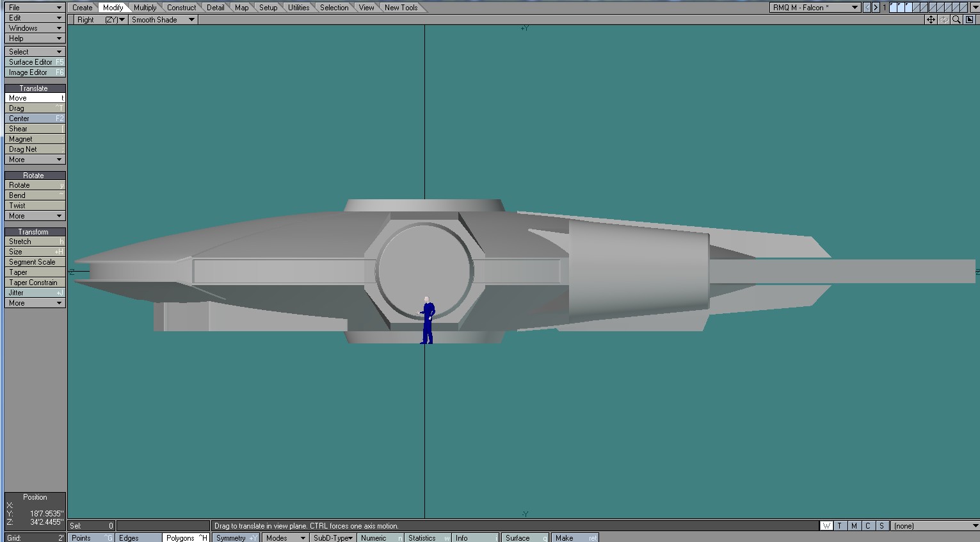This screenshot has width=980, height=542.
Task: Switch to the New Tools tab
Action: pyautogui.click(x=401, y=8)
